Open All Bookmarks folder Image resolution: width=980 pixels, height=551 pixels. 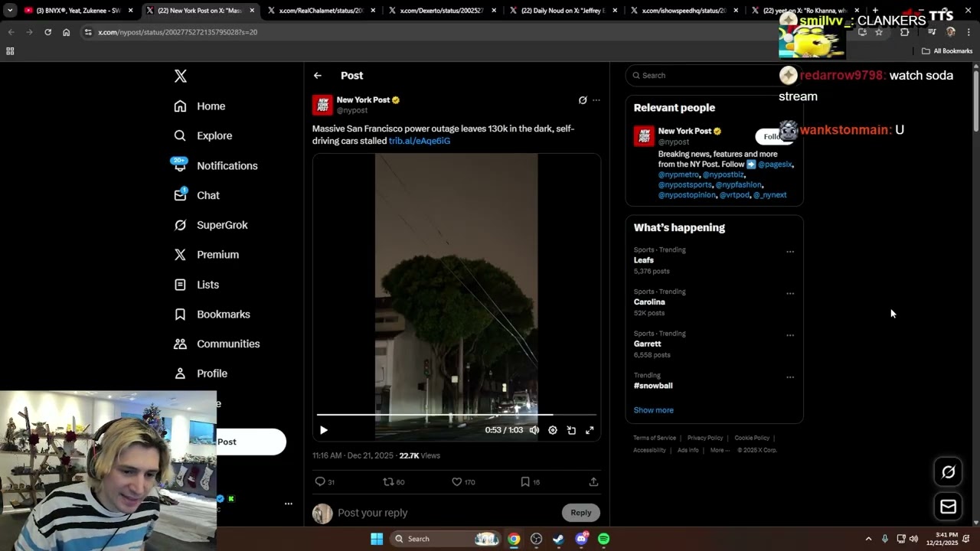[947, 51]
